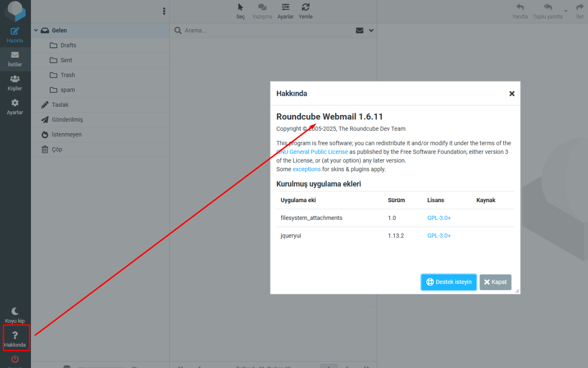Click the Hakkında question mark item
The image size is (588, 368).
pos(15,339)
